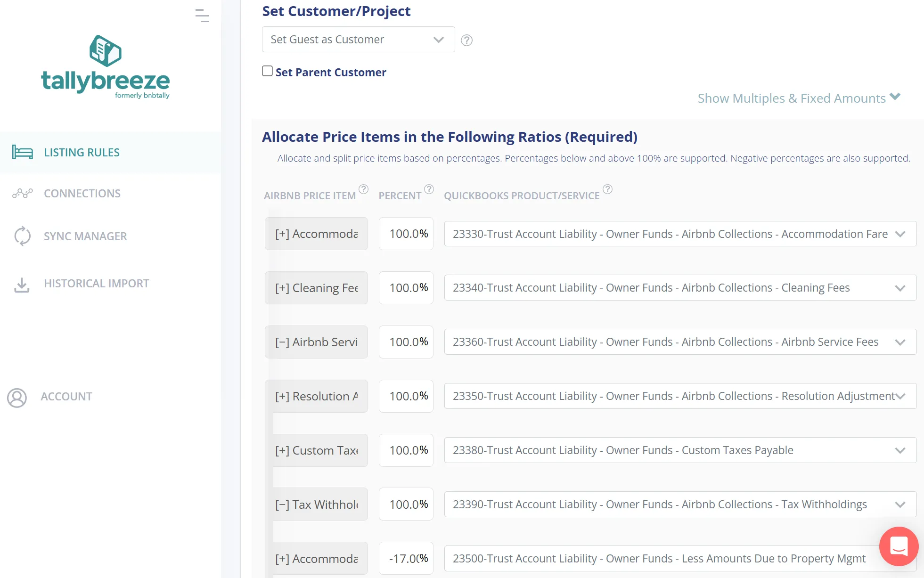The height and width of the screenshot is (578, 924).
Task: Click the Account profile icon
Action: tap(17, 397)
